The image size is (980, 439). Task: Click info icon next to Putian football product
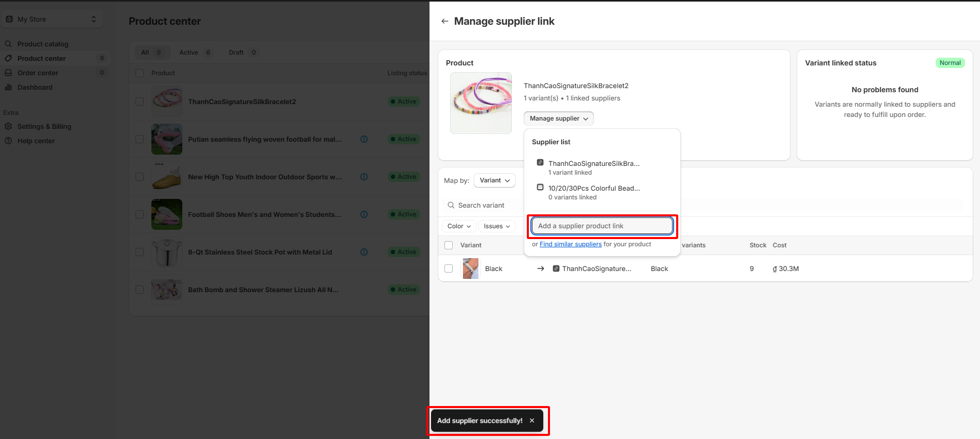tap(364, 139)
